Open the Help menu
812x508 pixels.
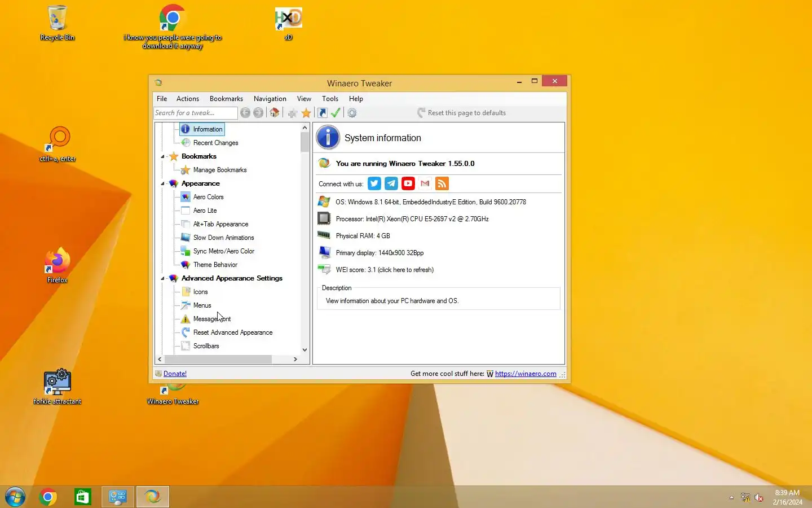click(356, 99)
